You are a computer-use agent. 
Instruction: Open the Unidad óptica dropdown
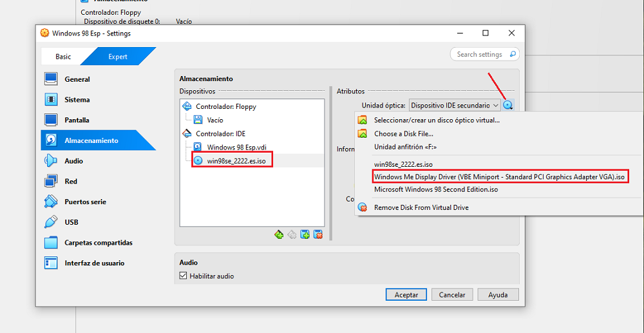tap(455, 106)
